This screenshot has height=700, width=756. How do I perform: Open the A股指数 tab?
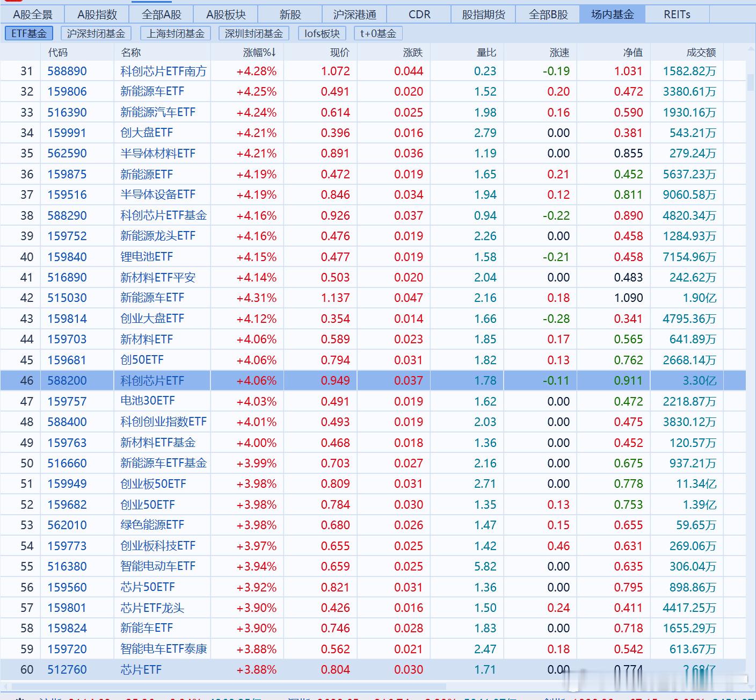pyautogui.click(x=97, y=15)
